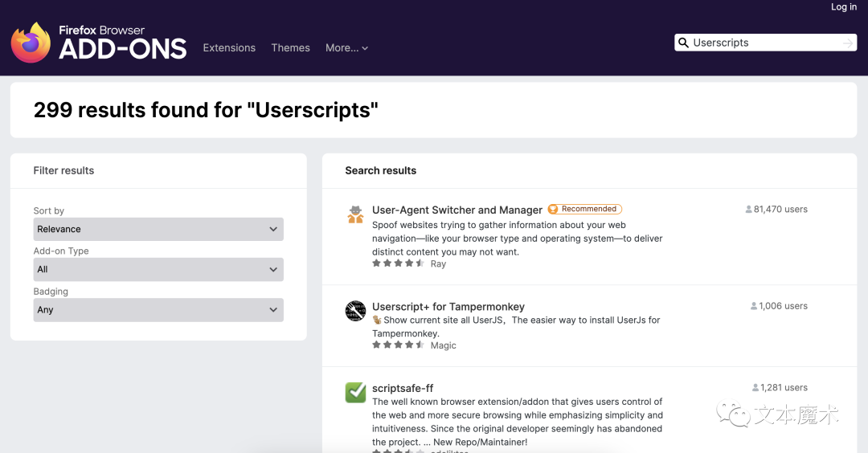Click the More... chevron arrow
868x453 pixels.
[x=365, y=48]
